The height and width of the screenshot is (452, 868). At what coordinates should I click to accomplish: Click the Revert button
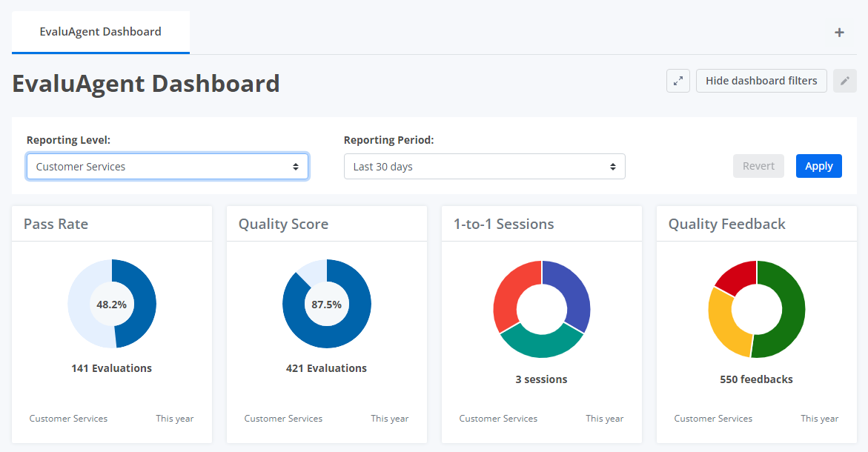[x=758, y=166]
